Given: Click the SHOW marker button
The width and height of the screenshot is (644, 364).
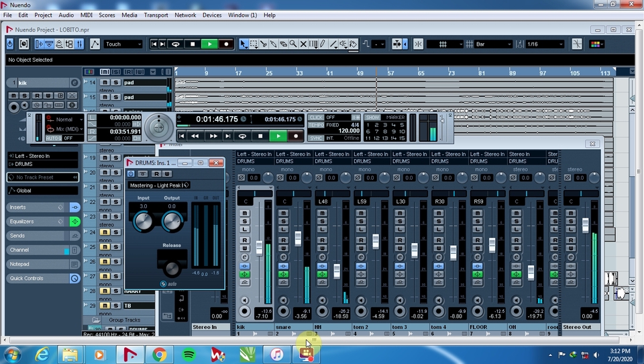Looking at the screenshot, I should coord(372,118).
